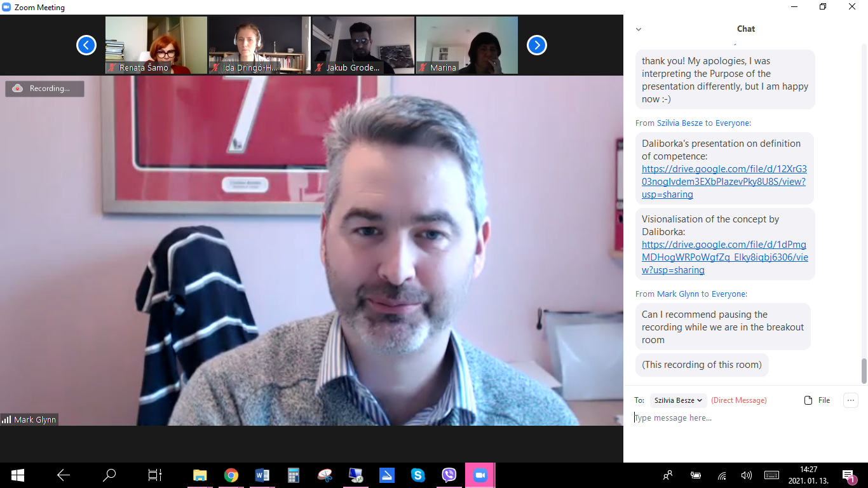Open Daliborka's competence presentation Drive link
Image resolution: width=868 pixels, height=488 pixels.
pyautogui.click(x=724, y=182)
